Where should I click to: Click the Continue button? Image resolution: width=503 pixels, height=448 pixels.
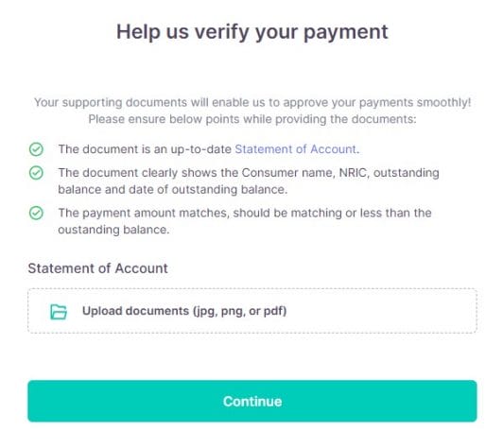[x=252, y=401]
